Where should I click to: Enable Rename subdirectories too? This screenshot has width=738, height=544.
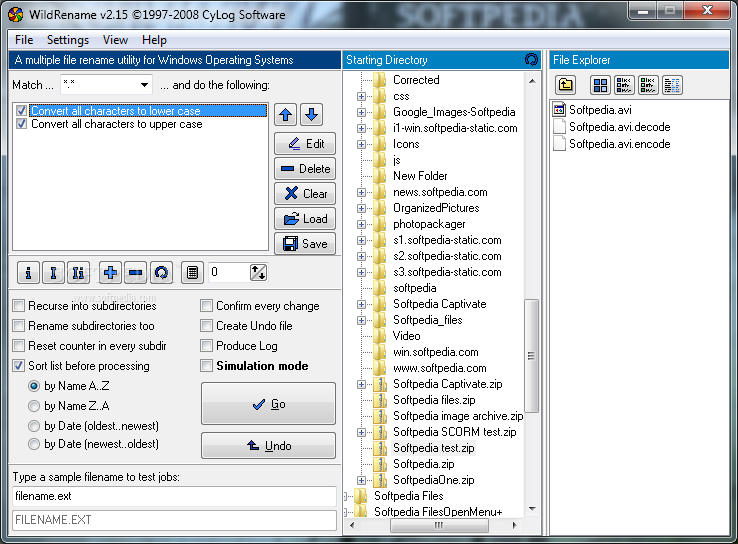coord(19,326)
